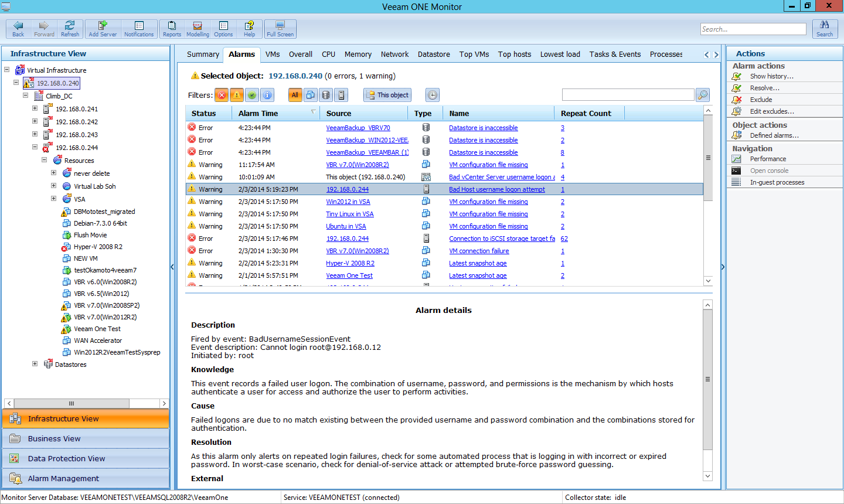Screen dimensions: 844x504
Task: Expand the never delete folder
Action: 54,173
